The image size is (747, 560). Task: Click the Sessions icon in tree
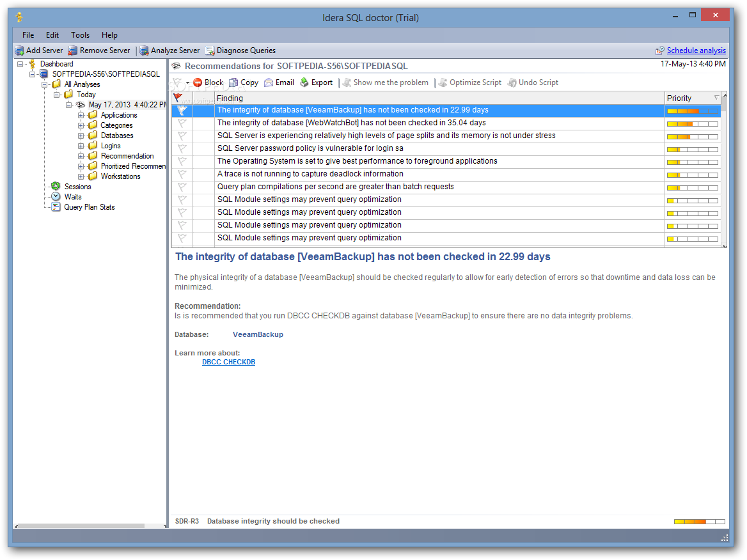(56, 186)
